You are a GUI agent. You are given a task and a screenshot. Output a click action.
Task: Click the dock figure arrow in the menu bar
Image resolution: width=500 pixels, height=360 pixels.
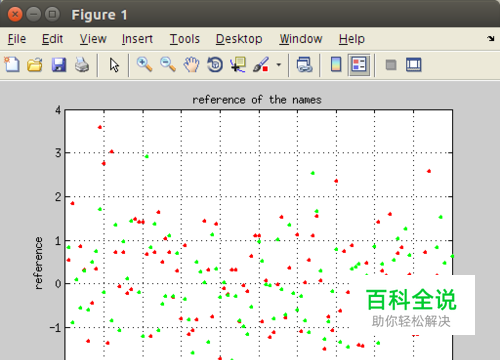490,39
